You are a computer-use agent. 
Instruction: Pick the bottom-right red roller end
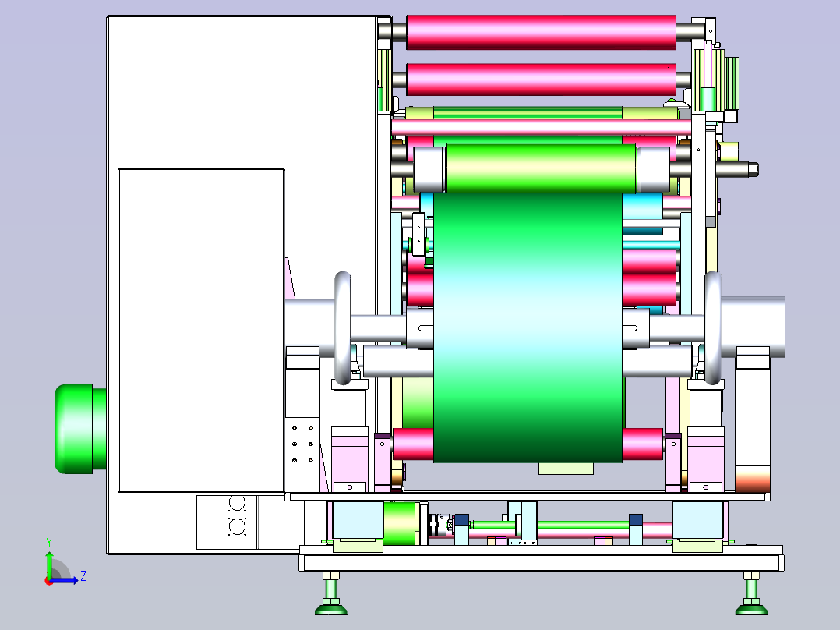(x=643, y=444)
